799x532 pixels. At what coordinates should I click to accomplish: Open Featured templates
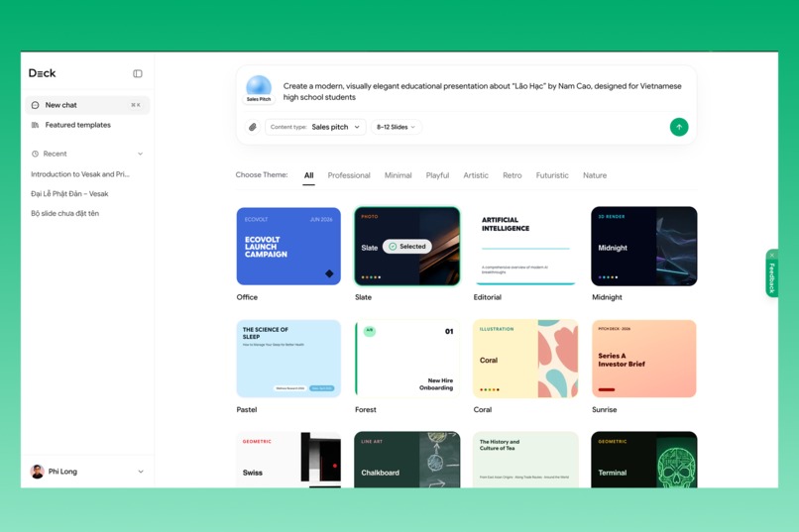point(87,125)
